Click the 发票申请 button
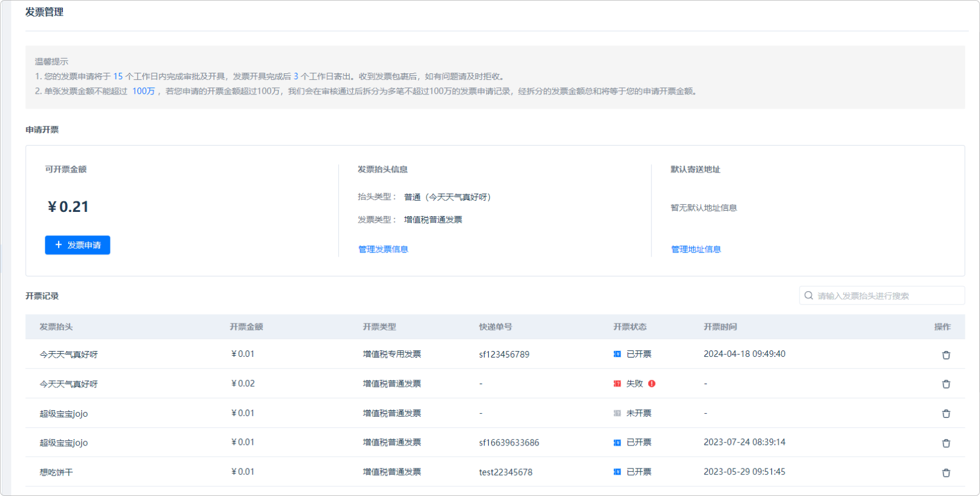980x496 pixels. pos(78,245)
